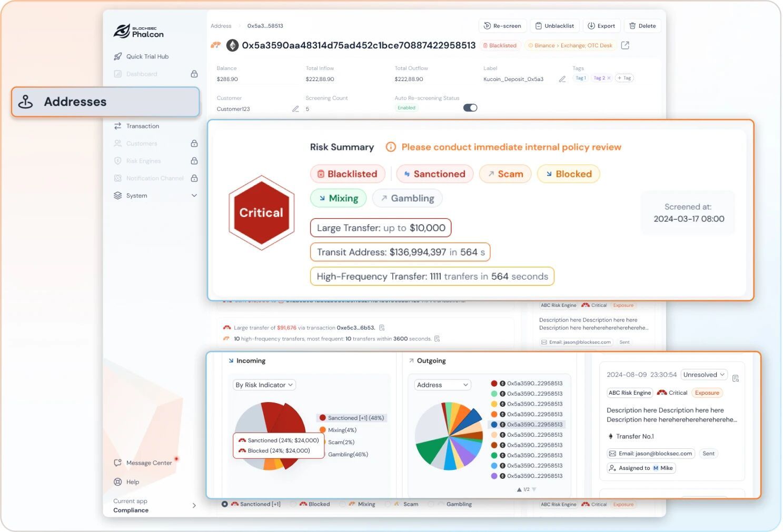This screenshot has width=783, height=532.
Task: Toggle the Auto Re-screening Status switch
Action: [x=470, y=108]
